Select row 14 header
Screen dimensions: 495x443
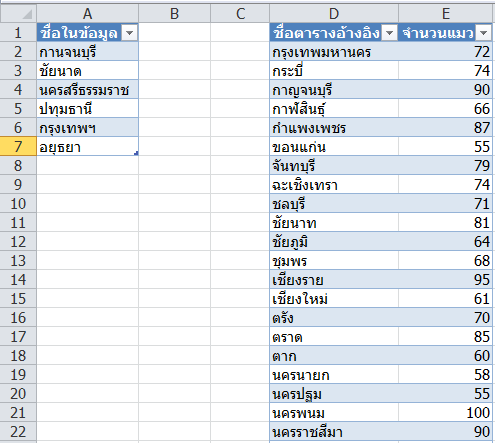coord(18,279)
